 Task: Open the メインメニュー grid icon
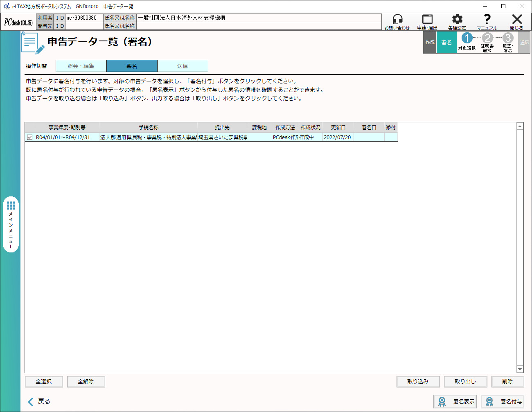[x=11, y=205]
